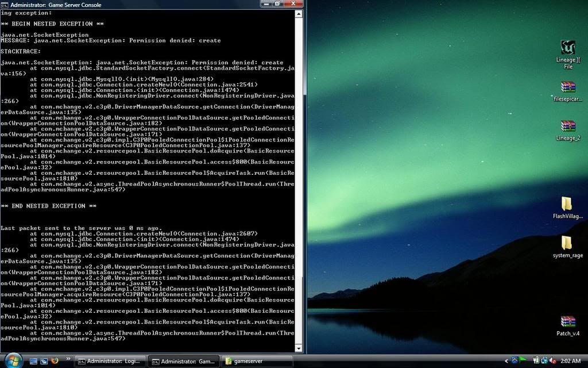Switch to the gameserver folder taskbar button
588x368 pixels.
point(257,361)
